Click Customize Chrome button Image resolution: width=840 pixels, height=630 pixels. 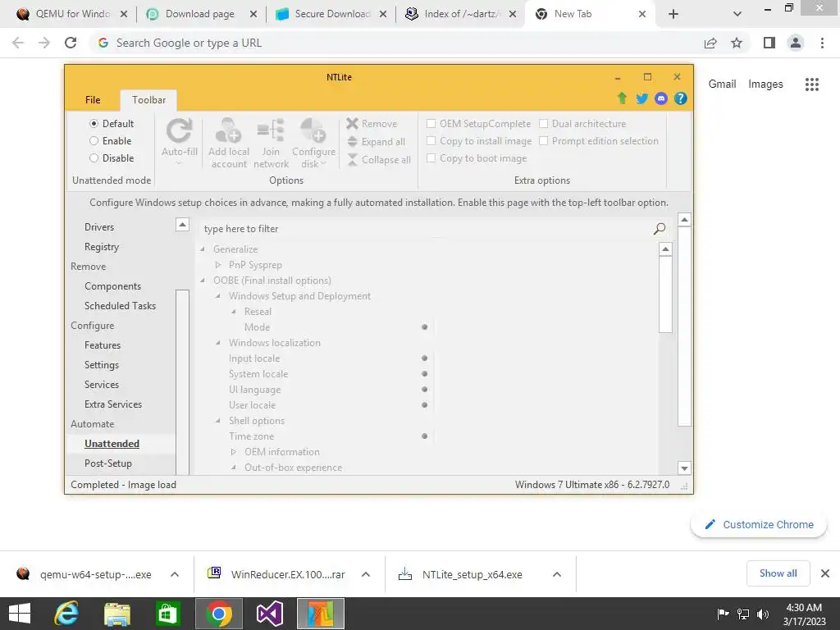759,524
